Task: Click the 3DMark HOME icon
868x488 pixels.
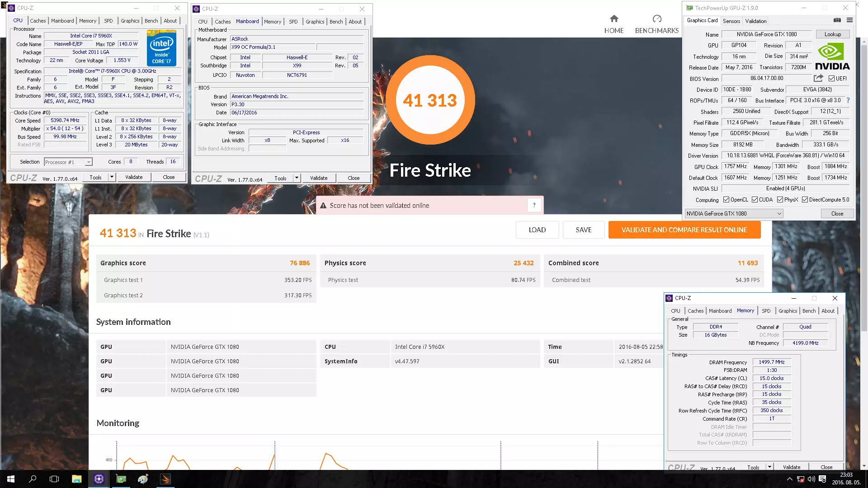Action: pos(613,19)
